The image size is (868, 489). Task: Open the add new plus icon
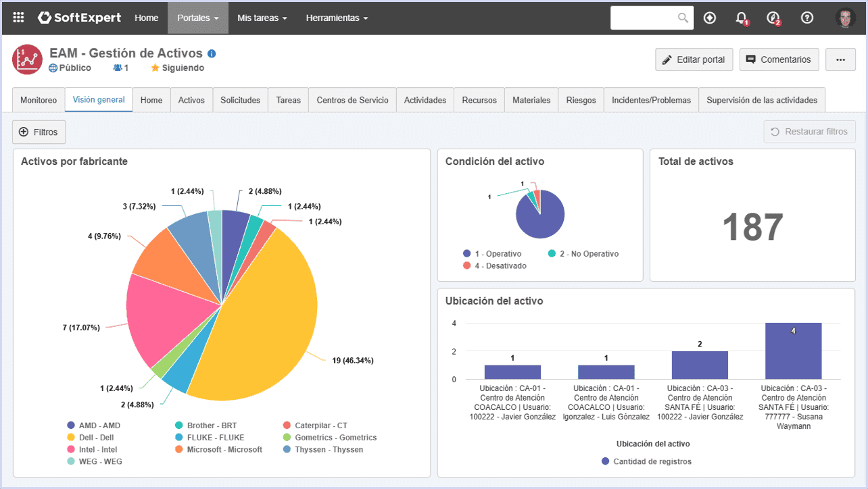[710, 18]
